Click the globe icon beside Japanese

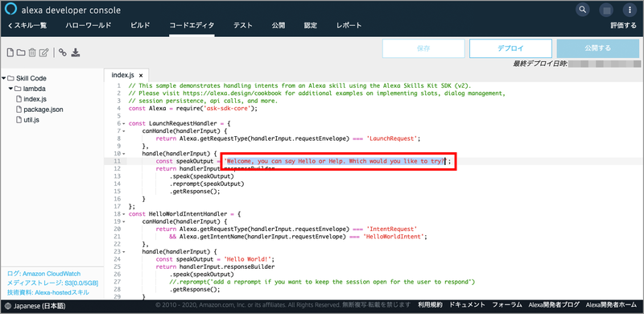(x=9, y=306)
